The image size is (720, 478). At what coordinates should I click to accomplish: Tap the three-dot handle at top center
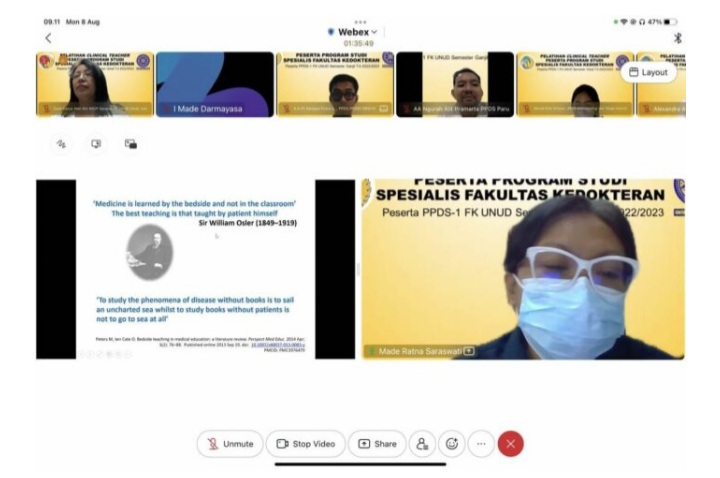pyautogui.click(x=360, y=21)
